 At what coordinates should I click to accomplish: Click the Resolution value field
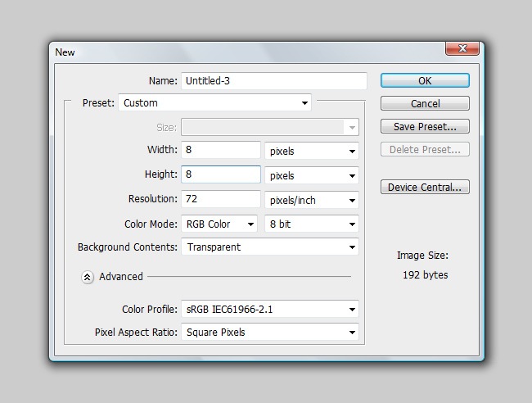(221, 199)
